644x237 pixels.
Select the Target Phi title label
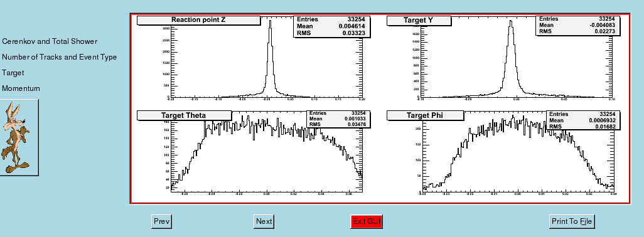[x=425, y=115]
